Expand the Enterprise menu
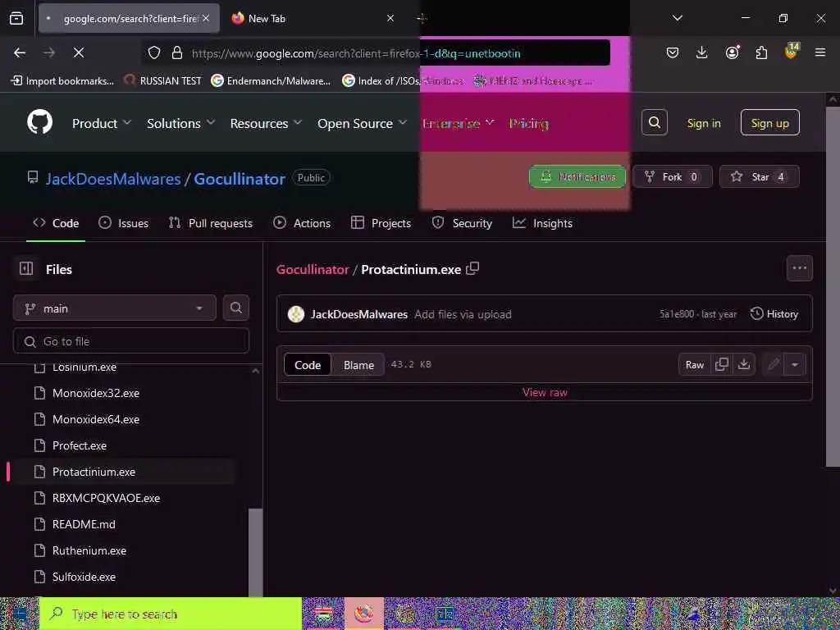 click(x=458, y=123)
